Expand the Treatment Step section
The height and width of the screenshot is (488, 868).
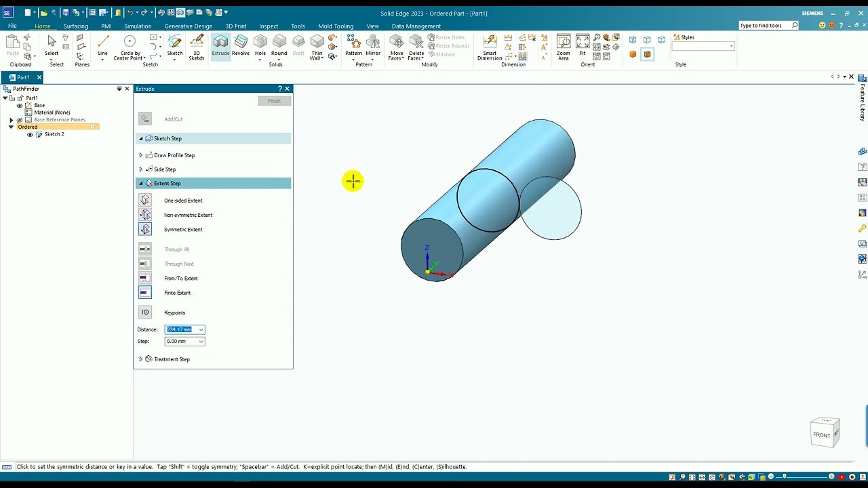click(141, 359)
